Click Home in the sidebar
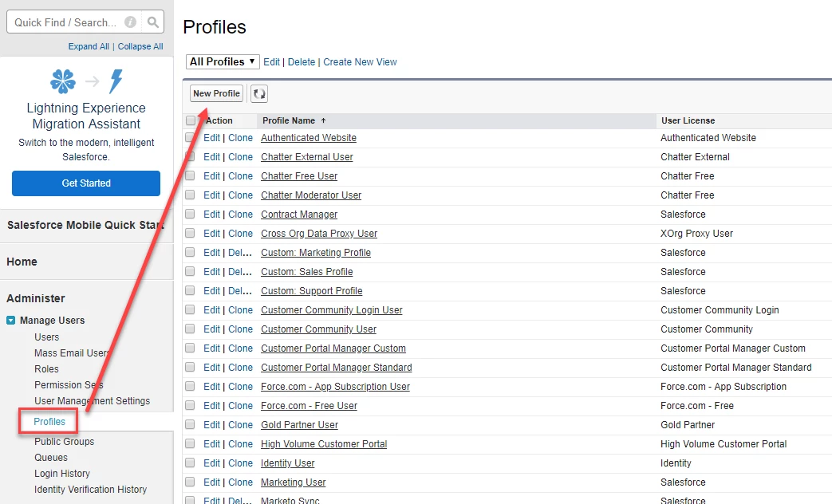832x504 pixels. point(22,262)
